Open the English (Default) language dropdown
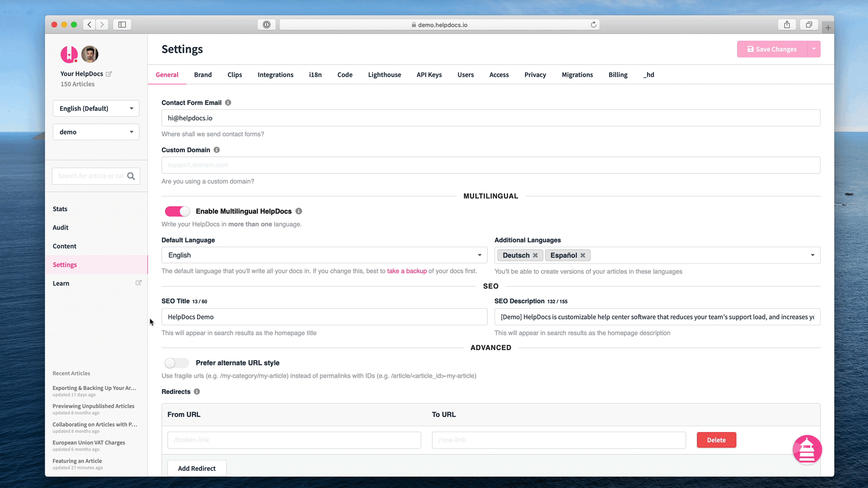Viewport: 868px width, 488px height. tap(96, 108)
